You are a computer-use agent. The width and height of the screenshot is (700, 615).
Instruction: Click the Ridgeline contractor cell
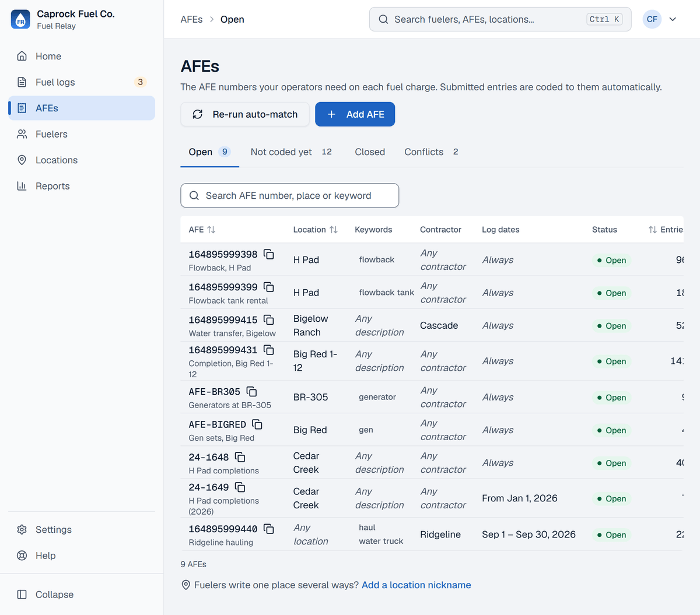pyautogui.click(x=440, y=535)
